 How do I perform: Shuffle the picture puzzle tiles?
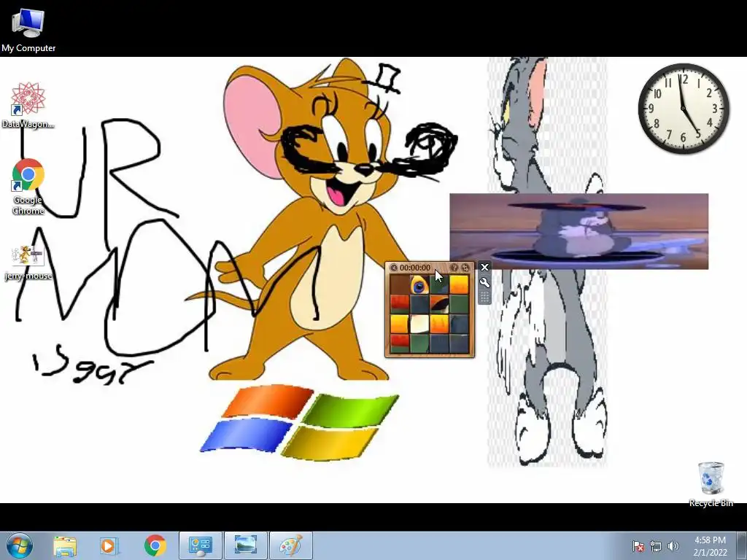click(x=465, y=268)
